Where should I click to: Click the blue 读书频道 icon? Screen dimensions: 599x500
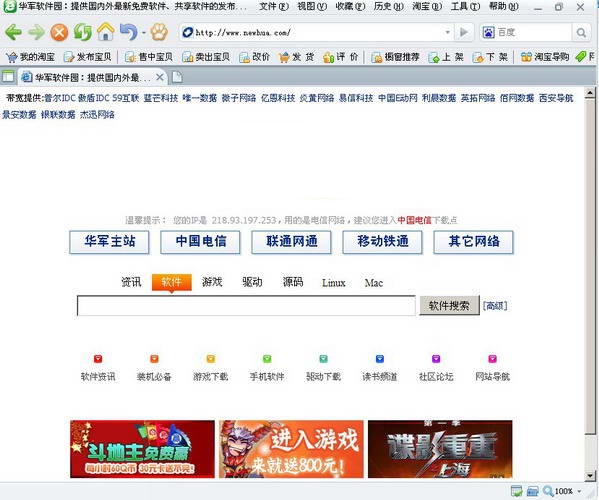tap(380, 359)
